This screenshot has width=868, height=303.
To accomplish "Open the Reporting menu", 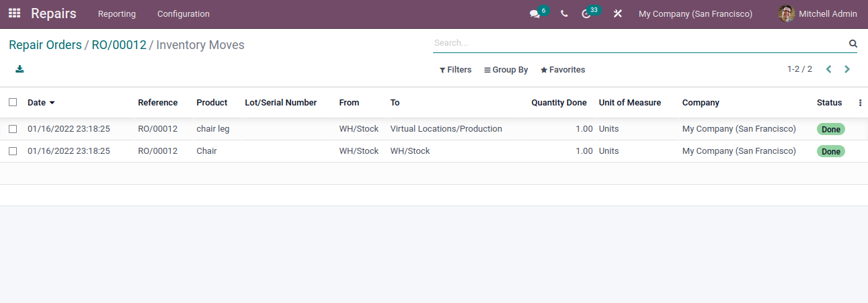I will click(x=117, y=13).
